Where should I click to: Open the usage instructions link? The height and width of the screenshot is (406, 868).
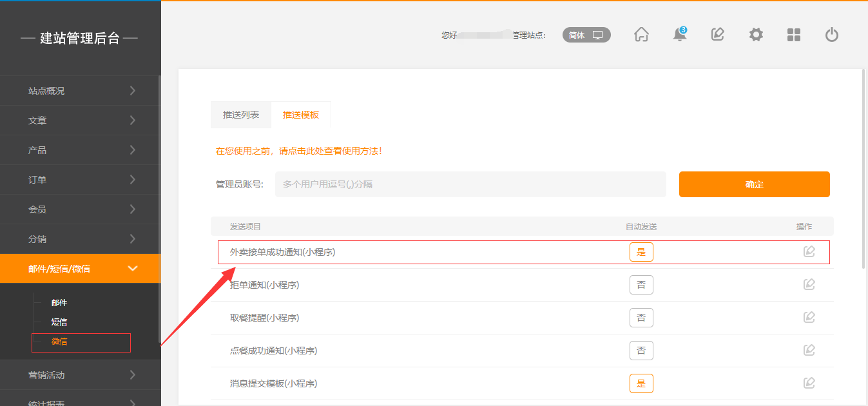[x=299, y=151]
